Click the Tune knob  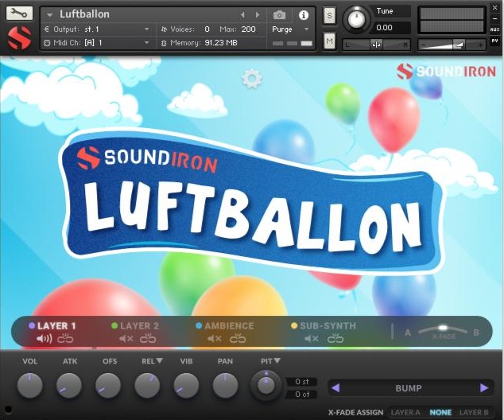[x=356, y=19]
